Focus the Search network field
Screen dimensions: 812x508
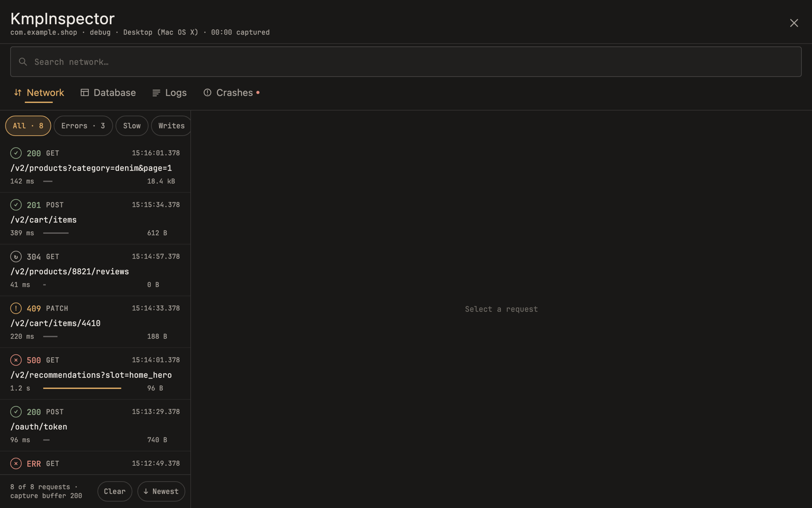tap(405, 61)
